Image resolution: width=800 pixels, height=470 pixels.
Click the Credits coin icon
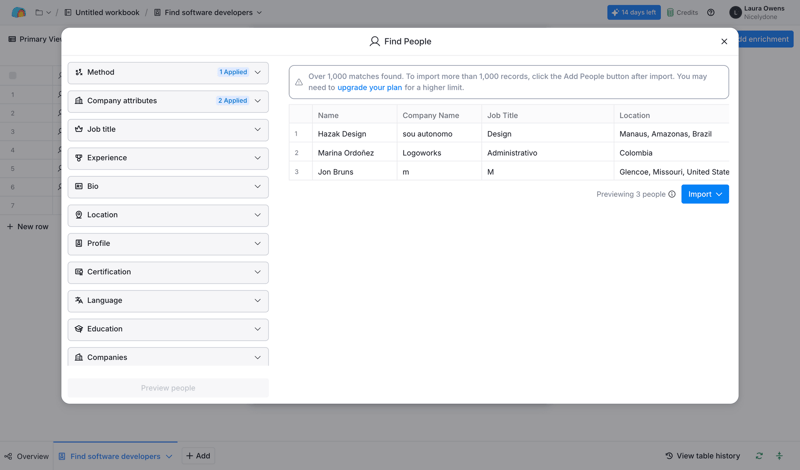(670, 12)
